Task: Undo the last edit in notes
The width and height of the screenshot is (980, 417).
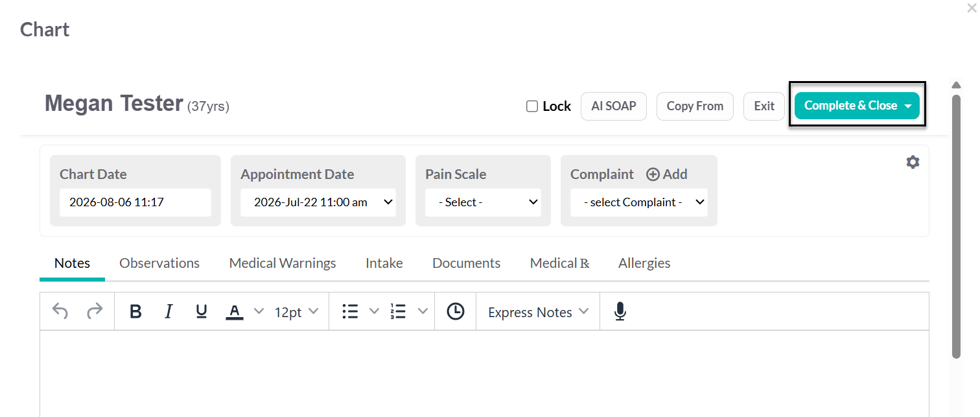Action: 60,312
